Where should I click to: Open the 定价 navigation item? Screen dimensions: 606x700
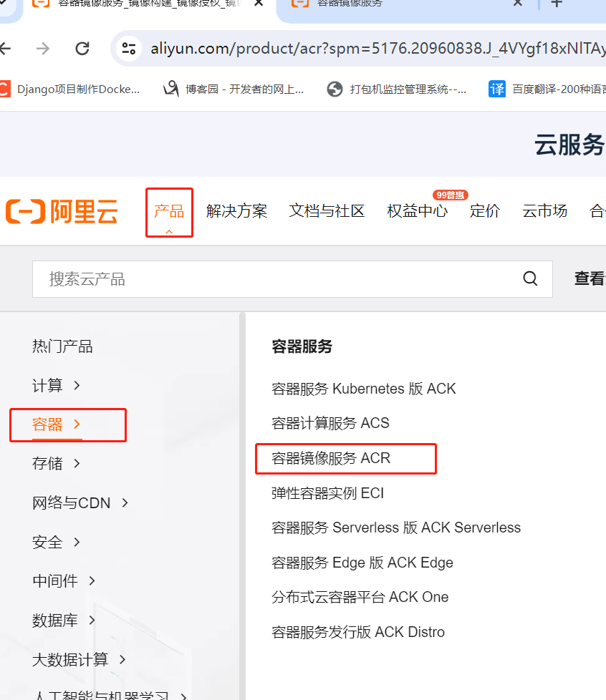(x=484, y=210)
